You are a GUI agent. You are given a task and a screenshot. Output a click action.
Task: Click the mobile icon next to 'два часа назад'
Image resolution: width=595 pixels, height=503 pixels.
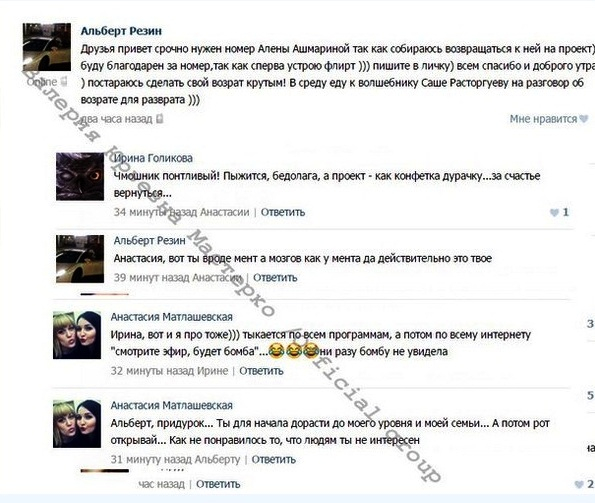click(160, 119)
